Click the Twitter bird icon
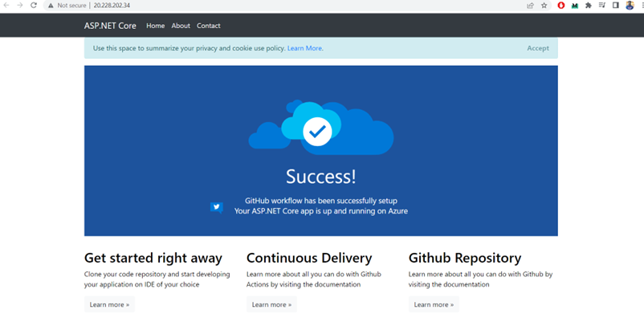Viewport: 644px width, 326px height. click(216, 206)
